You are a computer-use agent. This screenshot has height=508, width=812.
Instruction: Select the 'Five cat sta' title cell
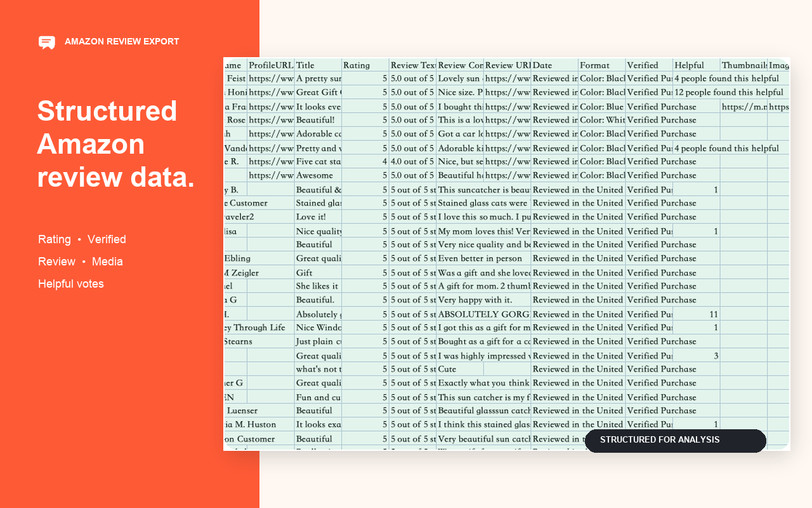318,162
